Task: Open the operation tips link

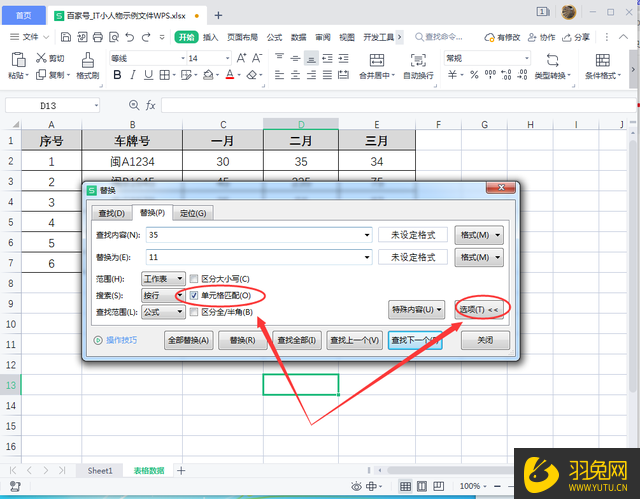Action: pyautogui.click(x=121, y=340)
